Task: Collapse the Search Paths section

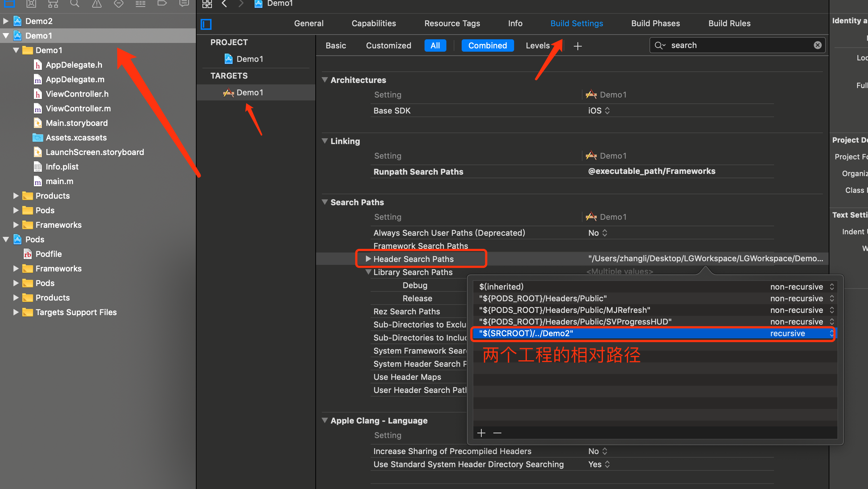Action: 325,202
